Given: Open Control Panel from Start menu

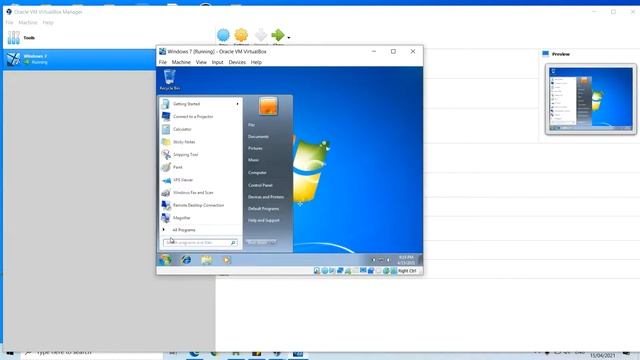Looking at the screenshot, I should 260,185.
